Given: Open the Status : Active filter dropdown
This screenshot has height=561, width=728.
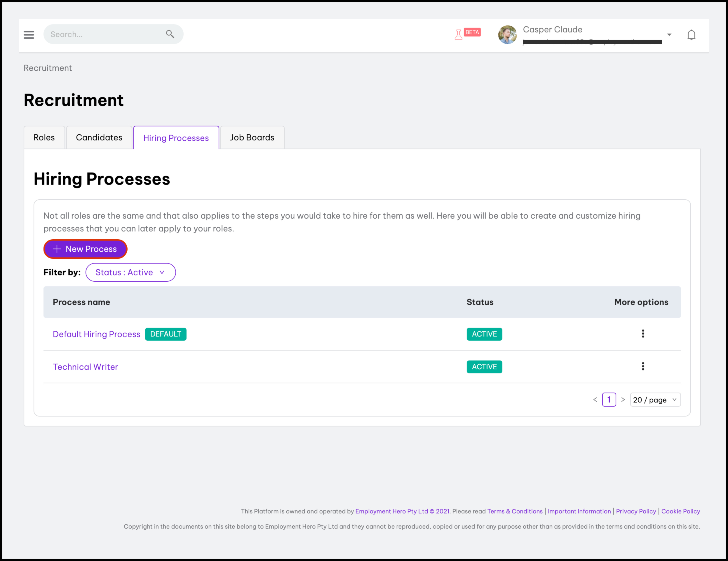Looking at the screenshot, I should click(x=130, y=272).
